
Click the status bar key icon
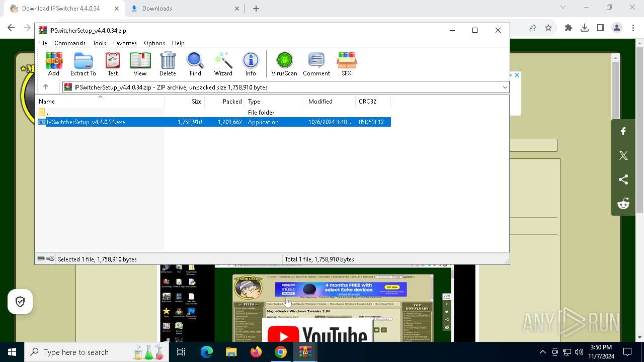[x=50, y=259]
